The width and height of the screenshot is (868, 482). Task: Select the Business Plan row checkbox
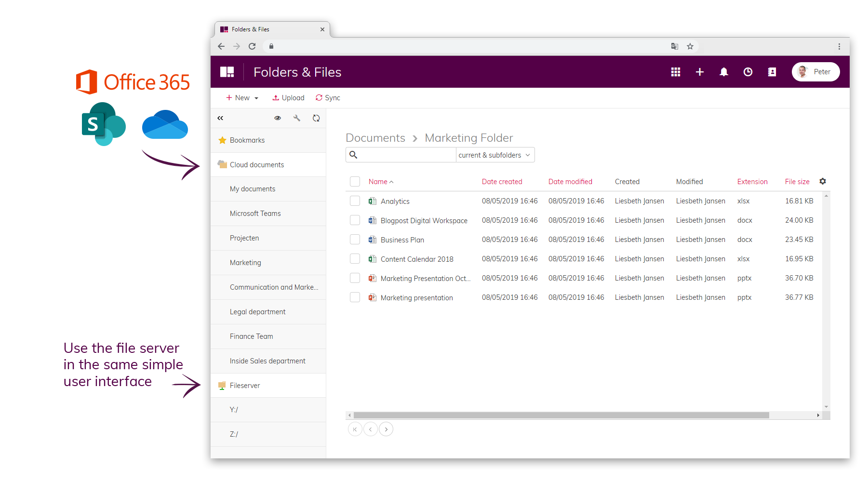355,240
